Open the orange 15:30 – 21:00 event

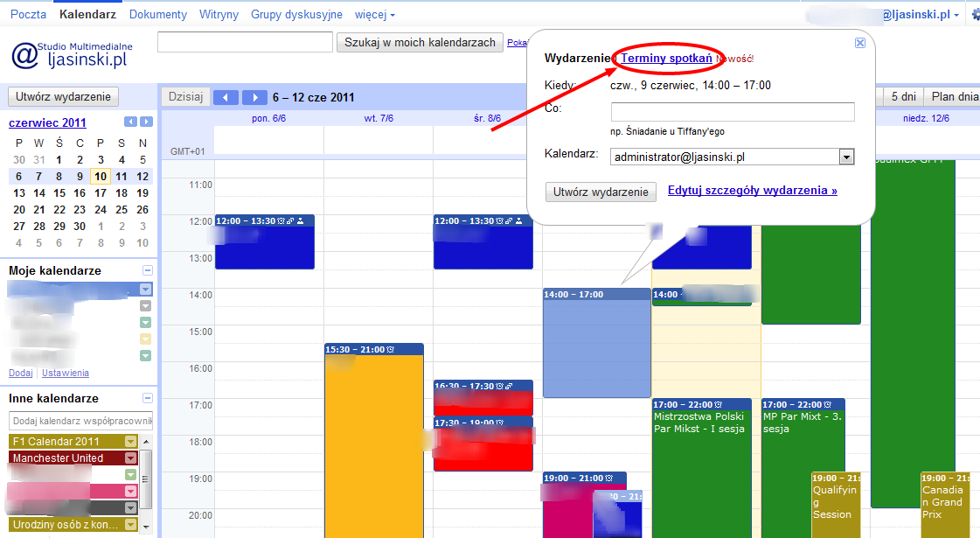(374, 440)
